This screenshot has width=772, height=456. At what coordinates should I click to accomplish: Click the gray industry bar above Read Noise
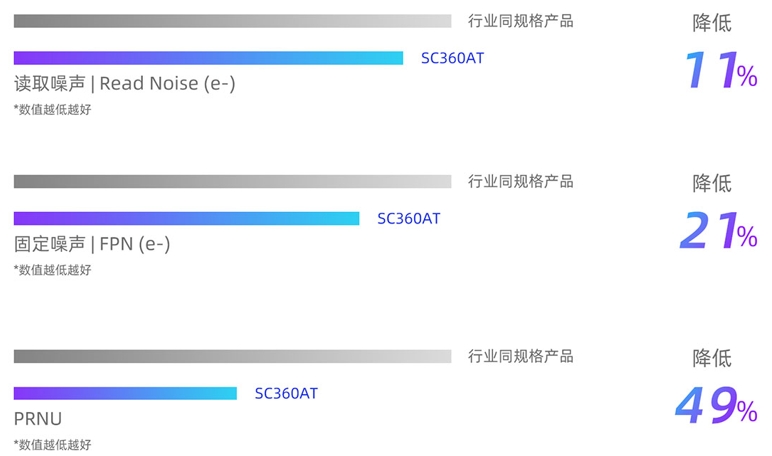[232, 21]
